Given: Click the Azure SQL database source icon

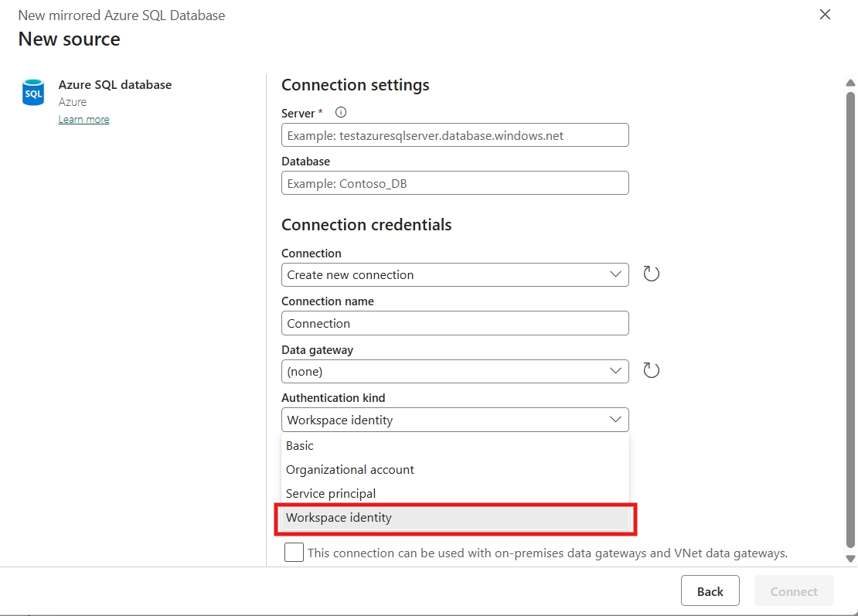Looking at the screenshot, I should 32,92.
